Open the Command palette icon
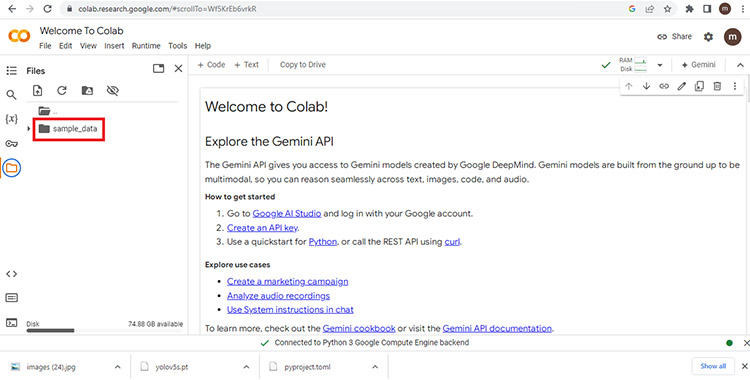 [11, 298]
